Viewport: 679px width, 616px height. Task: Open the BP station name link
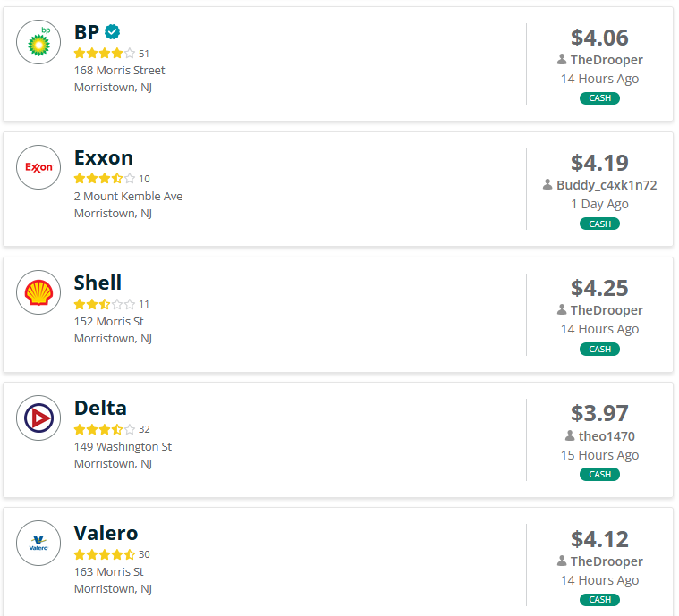(x=87, y=32)
